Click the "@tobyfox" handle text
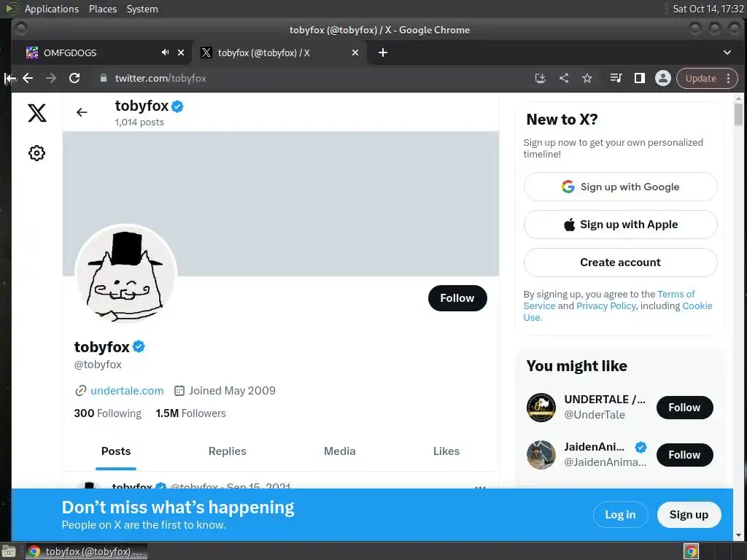 tap(98, 365)
